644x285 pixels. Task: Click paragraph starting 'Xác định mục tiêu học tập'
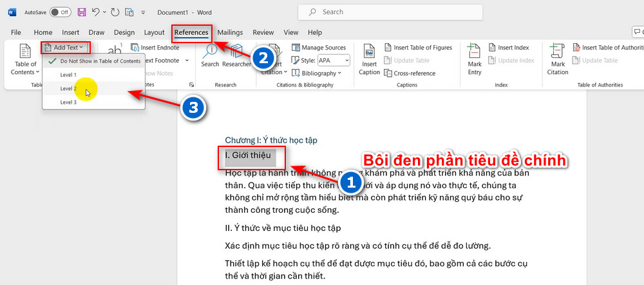click(x=358, y=246)
